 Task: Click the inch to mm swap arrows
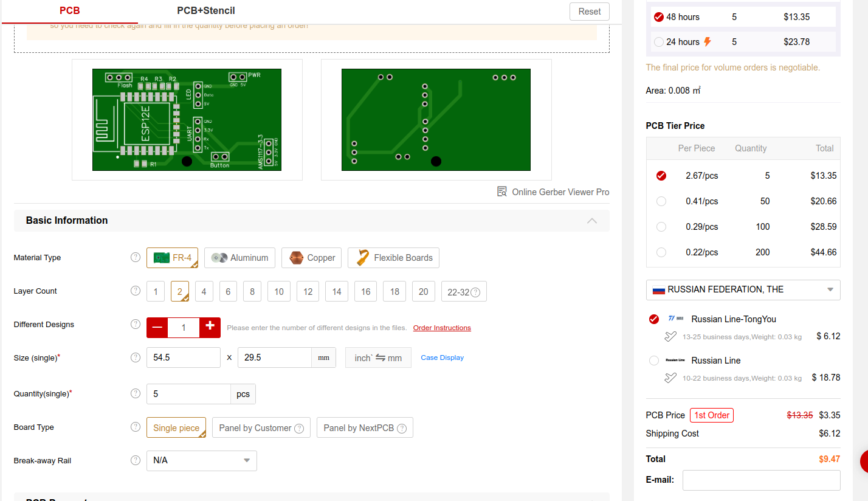point(381,358)
